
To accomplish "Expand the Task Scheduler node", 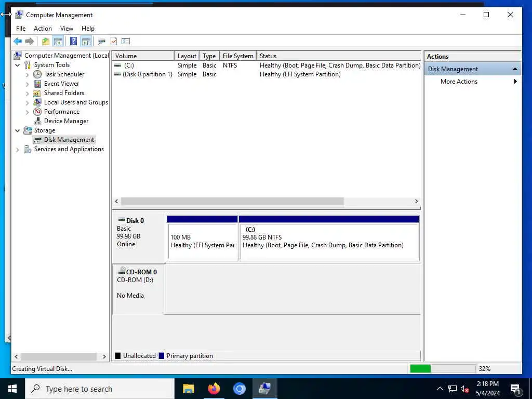I will point(27,75).
